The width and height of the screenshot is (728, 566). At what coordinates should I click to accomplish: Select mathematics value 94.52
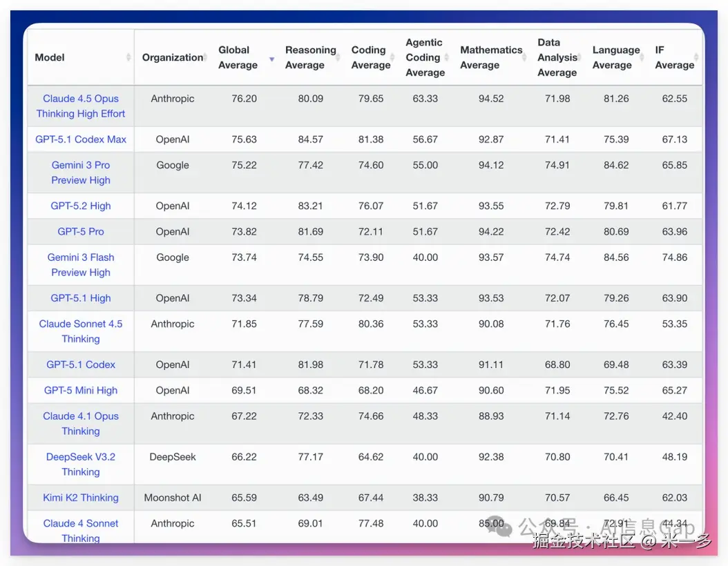click(x=491, y=98)
